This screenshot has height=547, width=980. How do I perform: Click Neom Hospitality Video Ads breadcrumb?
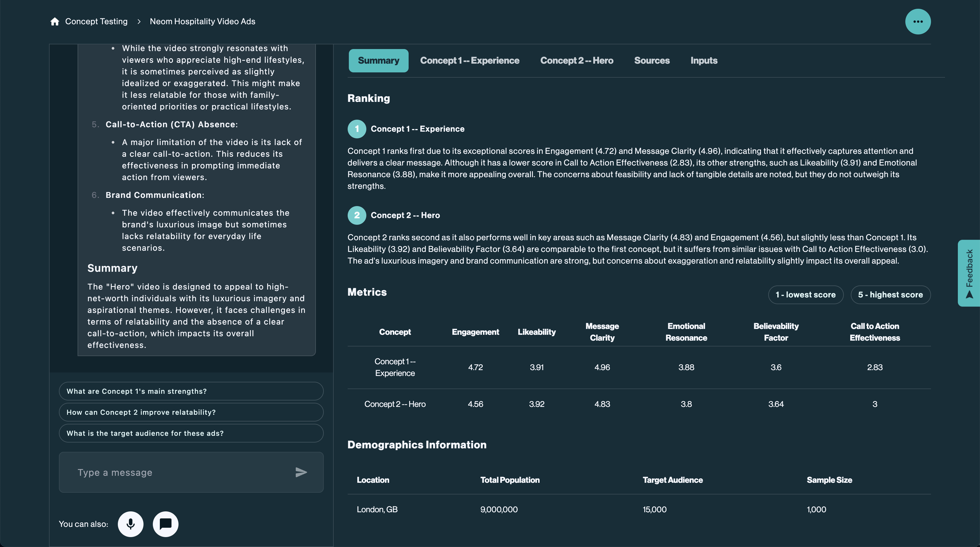point(202,22)
